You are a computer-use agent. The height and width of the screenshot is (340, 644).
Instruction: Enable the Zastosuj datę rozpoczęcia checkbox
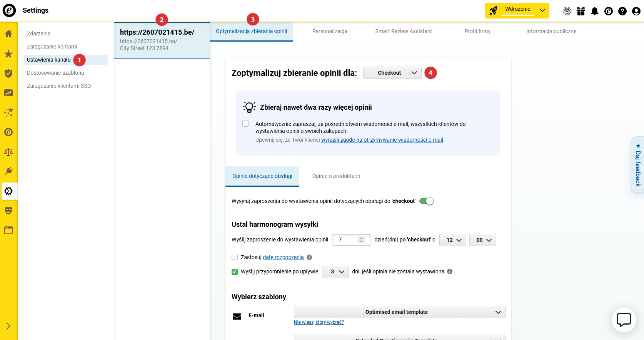coord(235,257)
